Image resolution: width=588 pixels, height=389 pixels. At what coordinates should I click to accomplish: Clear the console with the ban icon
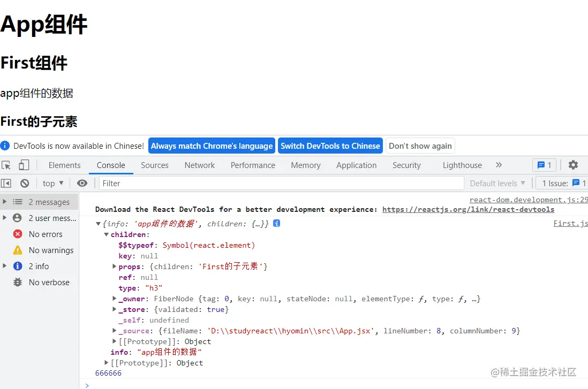pyautogui.click(x=25, y=183)
